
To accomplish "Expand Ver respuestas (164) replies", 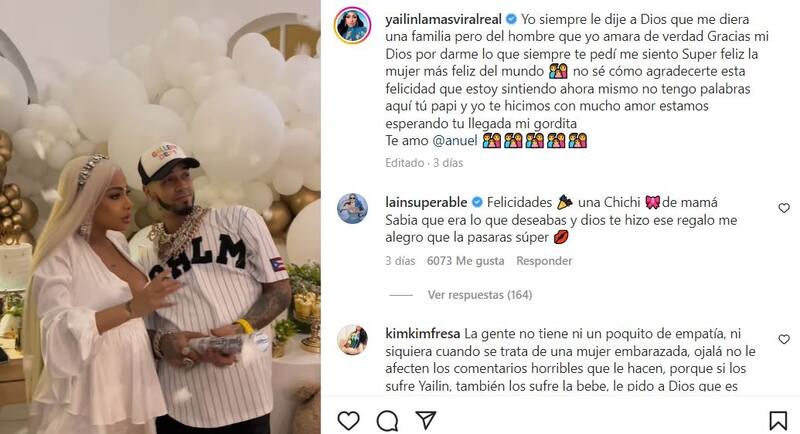I will (480, 295).
